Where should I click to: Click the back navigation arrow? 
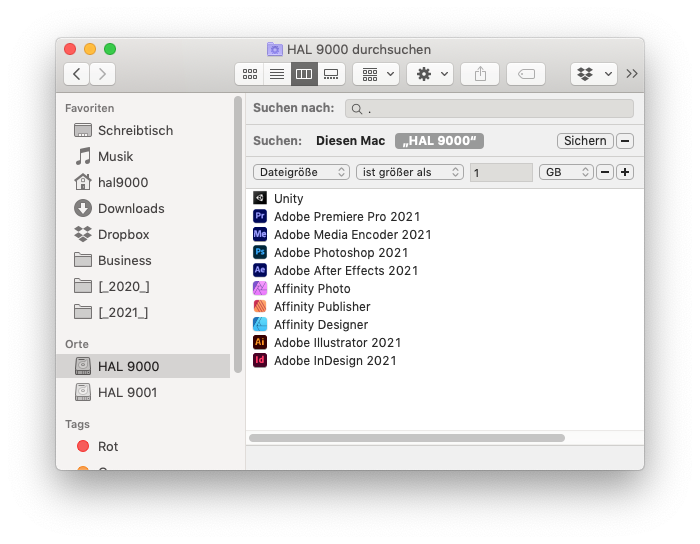(x=76, y=74)
